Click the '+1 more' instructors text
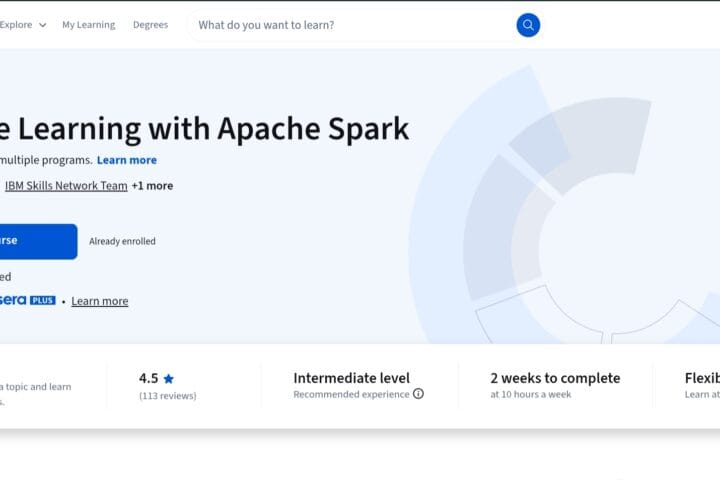This screenshot has width=720, height=480. (152, 186)
